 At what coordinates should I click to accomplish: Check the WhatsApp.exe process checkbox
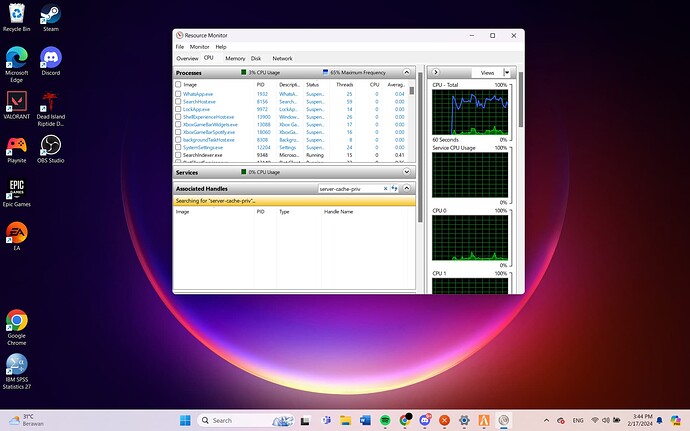178,94
